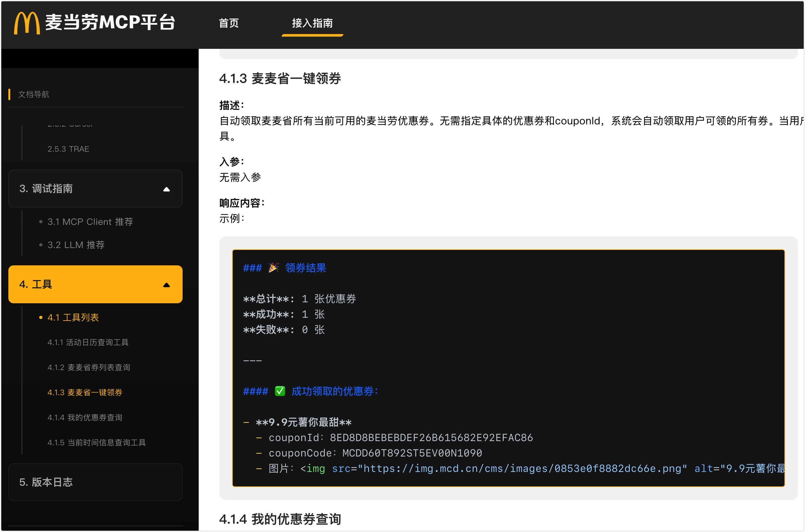Go to 2.5.3 TRAE entry
This screenshot has width=805, height=532.
[x=68, y=149]
